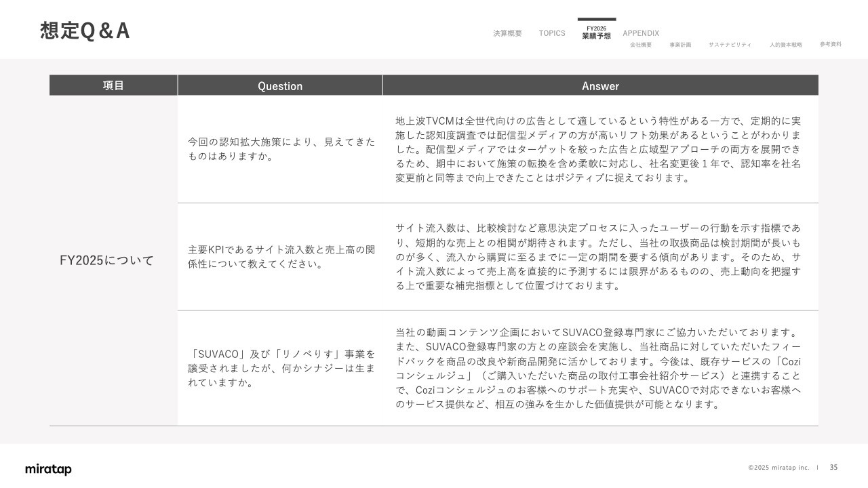Open the 決算概要 navigation tab
This screenshot has width=868, height=488.
point(507,33)
